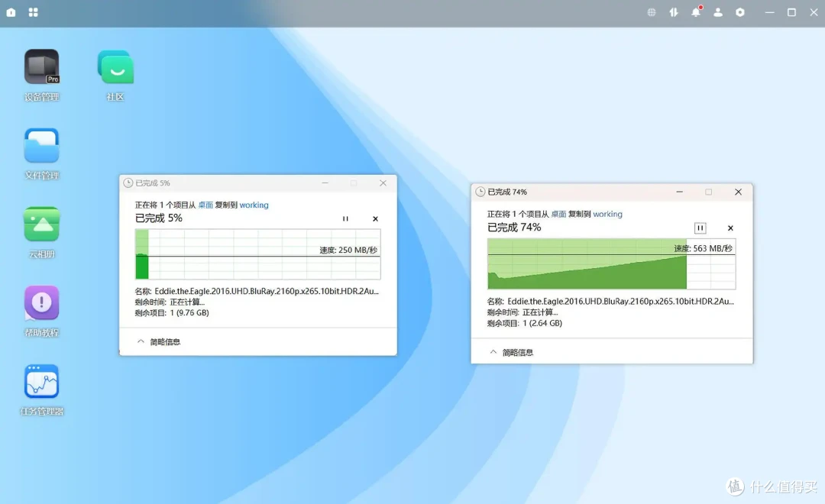The height and width of the screenshot is (504, 825).
Task: Close the 已完成 5% copy dialog window
Action: tap(383, 183)
